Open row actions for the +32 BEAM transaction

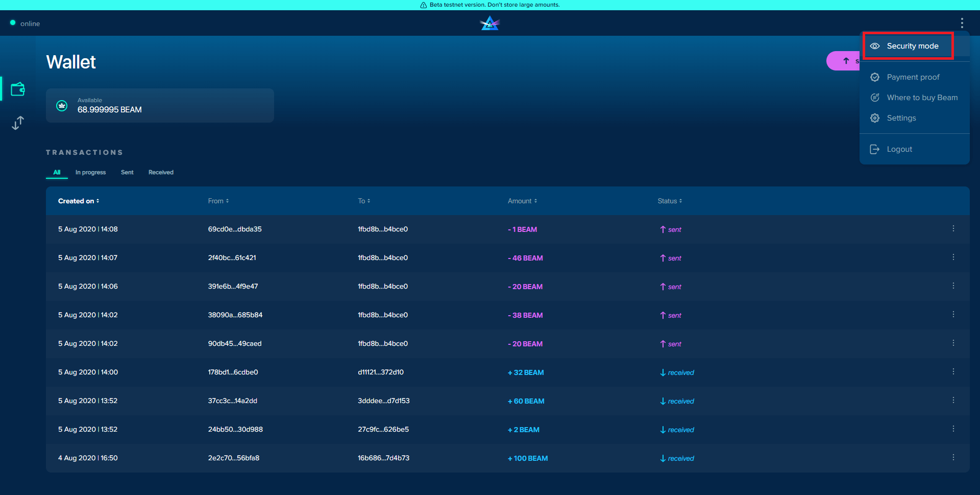(953, 372)
